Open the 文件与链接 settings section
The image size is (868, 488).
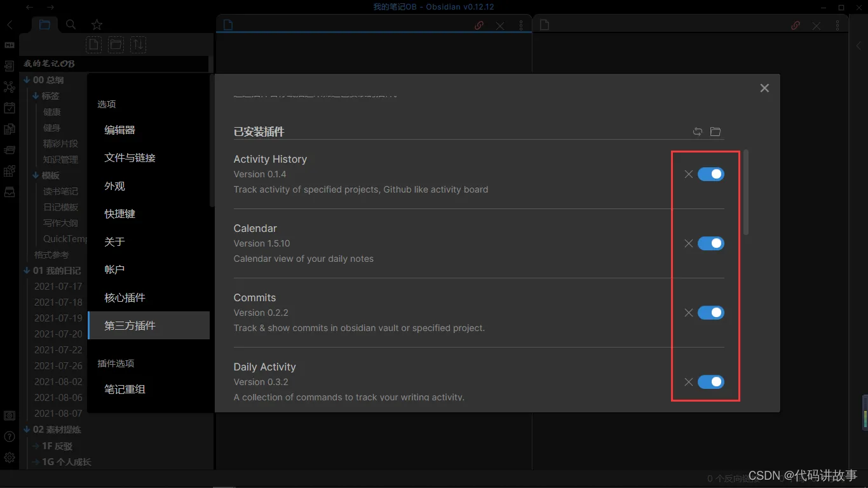coord(149,158)
